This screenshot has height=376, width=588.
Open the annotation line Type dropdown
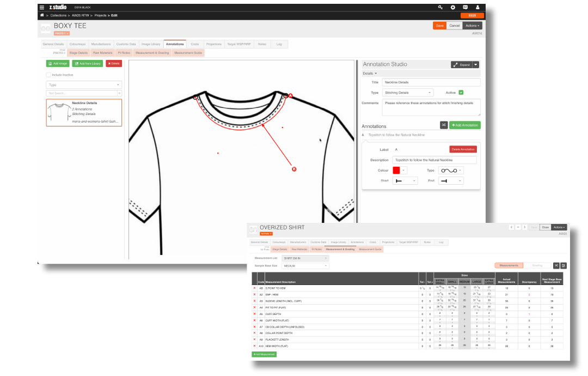click(451, 170)
